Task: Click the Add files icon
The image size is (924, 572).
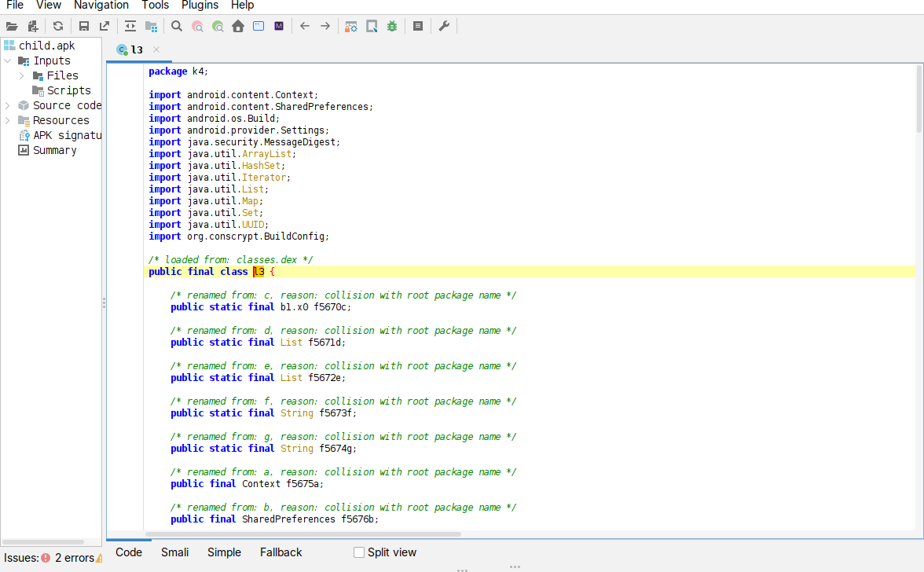Action: pyautogui.click(x=33, y=26)
